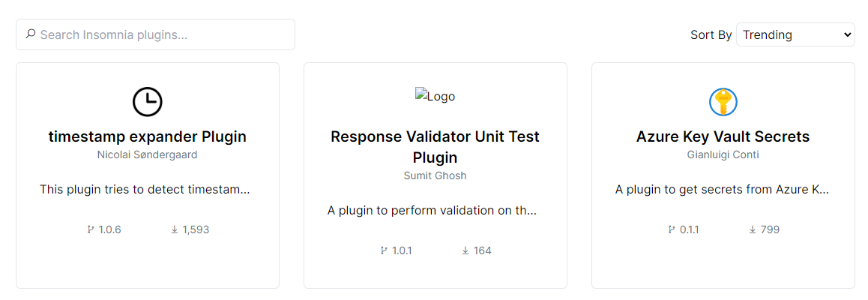868x300 pixels.
Task: Open timestamp expander Plugin title
Action: (148, 136)
